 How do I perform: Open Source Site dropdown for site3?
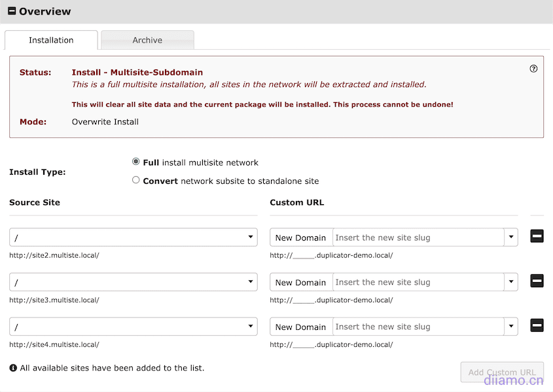pos(133,282)
